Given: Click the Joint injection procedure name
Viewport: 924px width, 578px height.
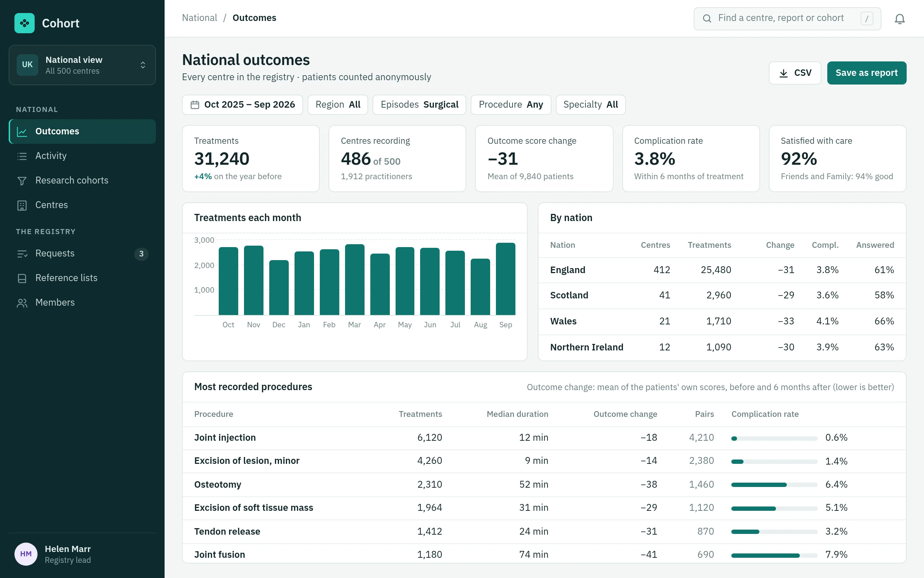Looking at the screenshot, I should [x=225, y=438].
